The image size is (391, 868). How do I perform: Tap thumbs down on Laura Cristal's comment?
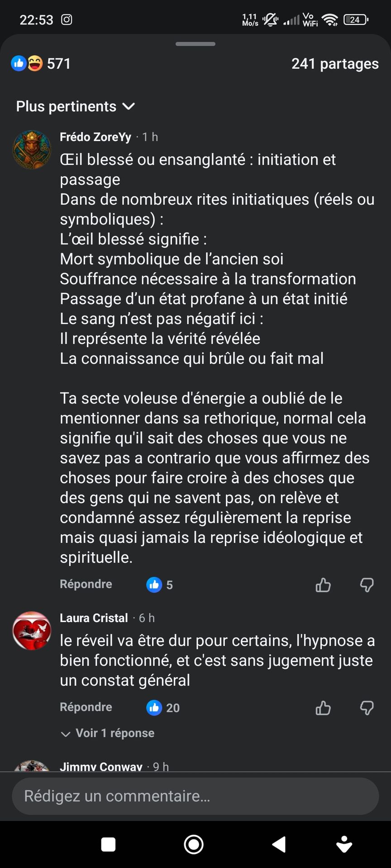(367, 708)
